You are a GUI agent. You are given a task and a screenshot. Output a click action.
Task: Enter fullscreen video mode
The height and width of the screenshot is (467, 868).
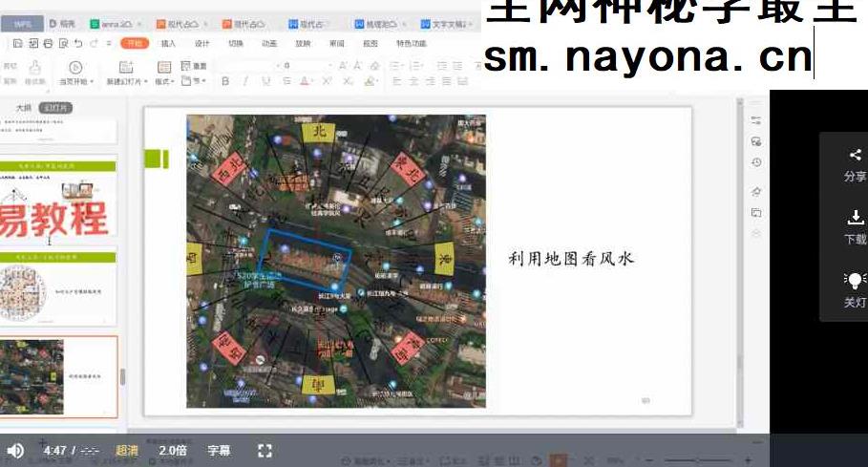265,451
